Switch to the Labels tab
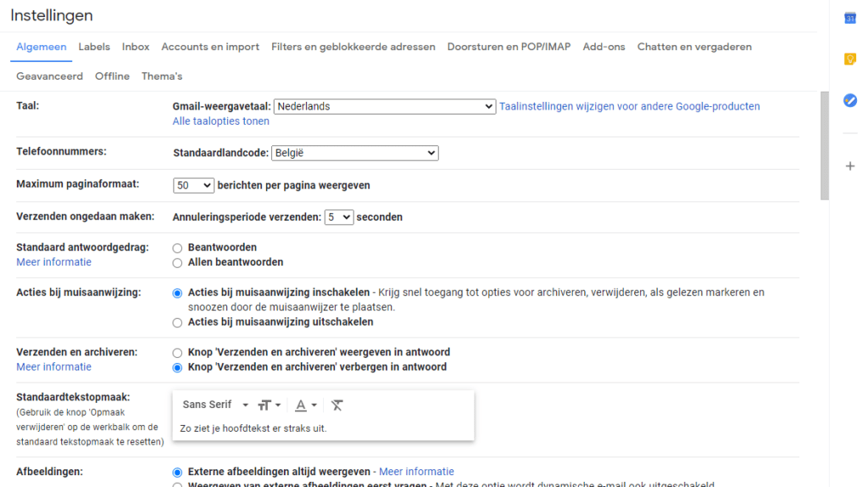The image size is (868, 487). (94, 48)
